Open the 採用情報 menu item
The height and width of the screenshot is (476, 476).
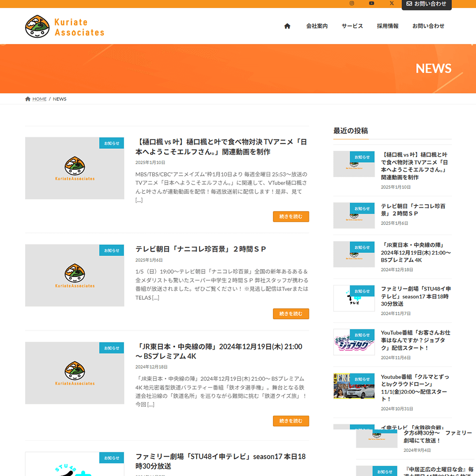tap(388, 26)
